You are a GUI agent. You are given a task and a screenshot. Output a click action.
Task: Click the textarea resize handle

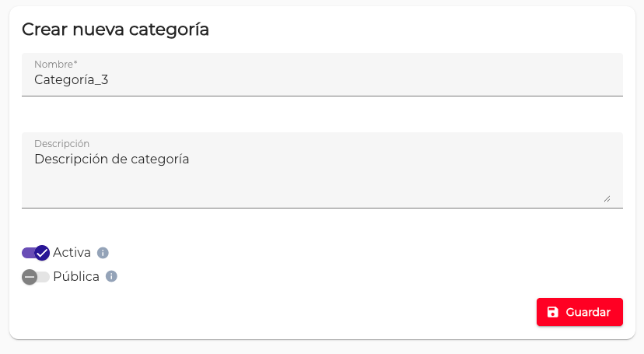607,199
